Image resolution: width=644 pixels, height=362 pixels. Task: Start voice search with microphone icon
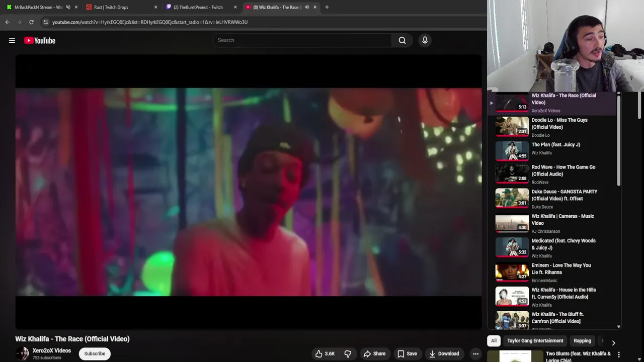[x=425, y=40]
